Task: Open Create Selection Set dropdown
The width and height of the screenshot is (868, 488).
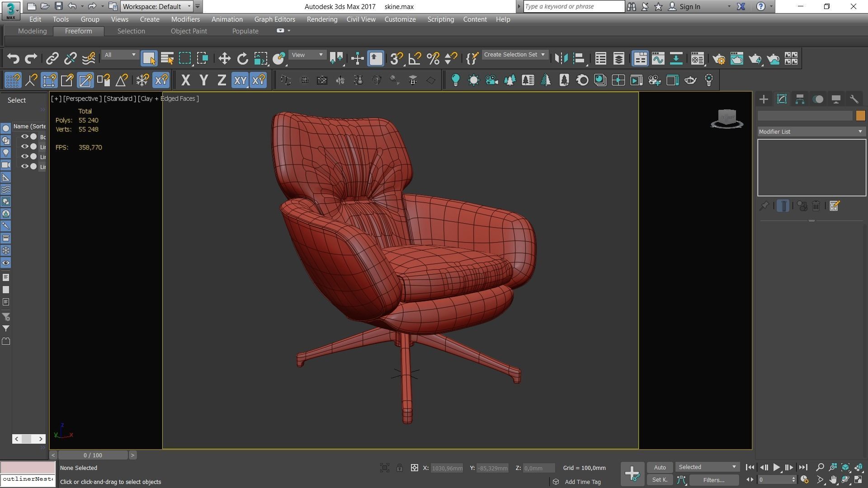Action: pos(515,55)
